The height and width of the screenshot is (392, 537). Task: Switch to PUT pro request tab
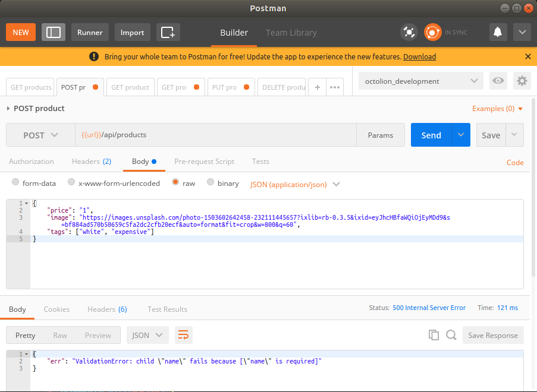tap(231, 87)
